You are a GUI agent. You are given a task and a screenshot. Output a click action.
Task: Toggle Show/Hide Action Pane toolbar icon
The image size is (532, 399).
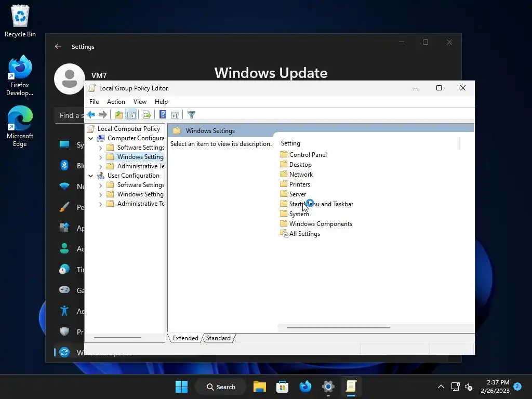click(175, 115)
